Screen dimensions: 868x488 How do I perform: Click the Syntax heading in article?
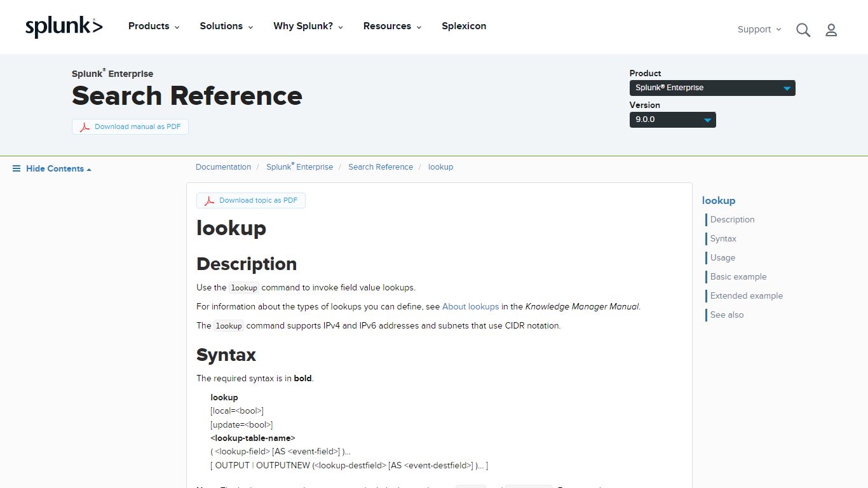[226, 355]
